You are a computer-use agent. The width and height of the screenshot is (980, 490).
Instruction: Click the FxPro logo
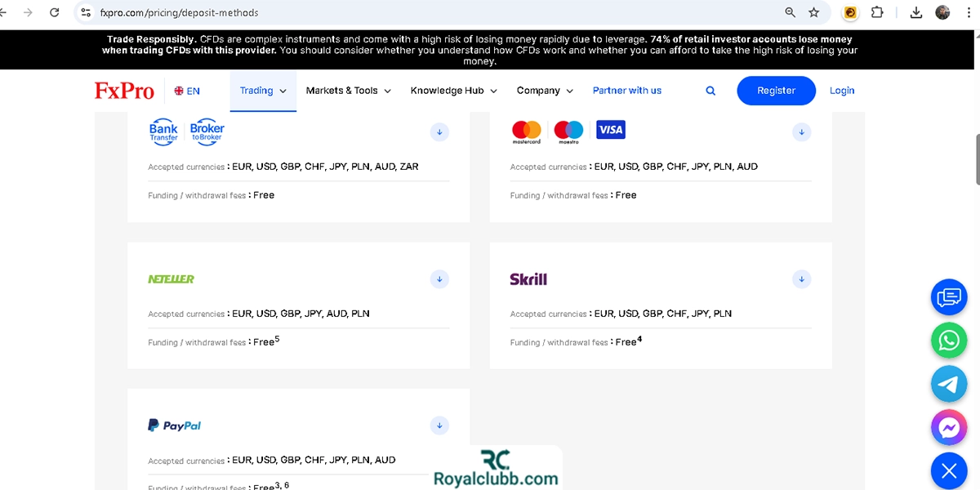[x=124, y=91]
